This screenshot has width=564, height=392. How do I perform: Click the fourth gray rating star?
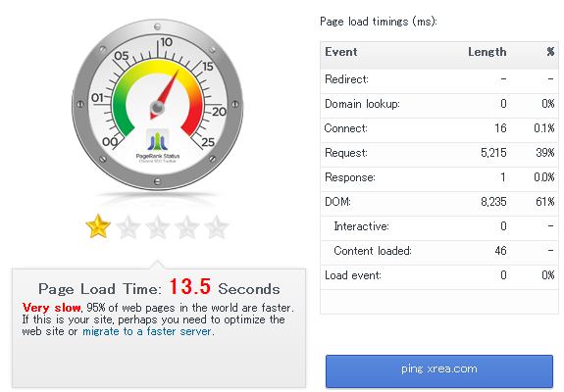(187, 227)
